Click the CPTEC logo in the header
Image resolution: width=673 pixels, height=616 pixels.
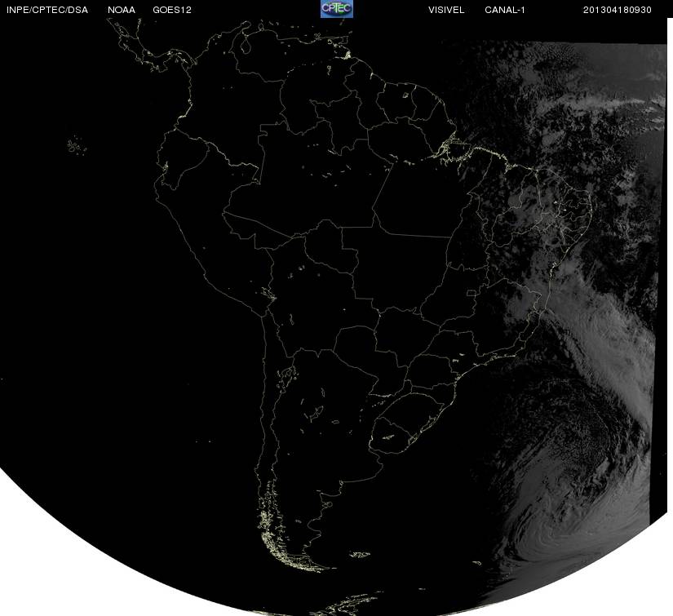[x=337, y=9]
